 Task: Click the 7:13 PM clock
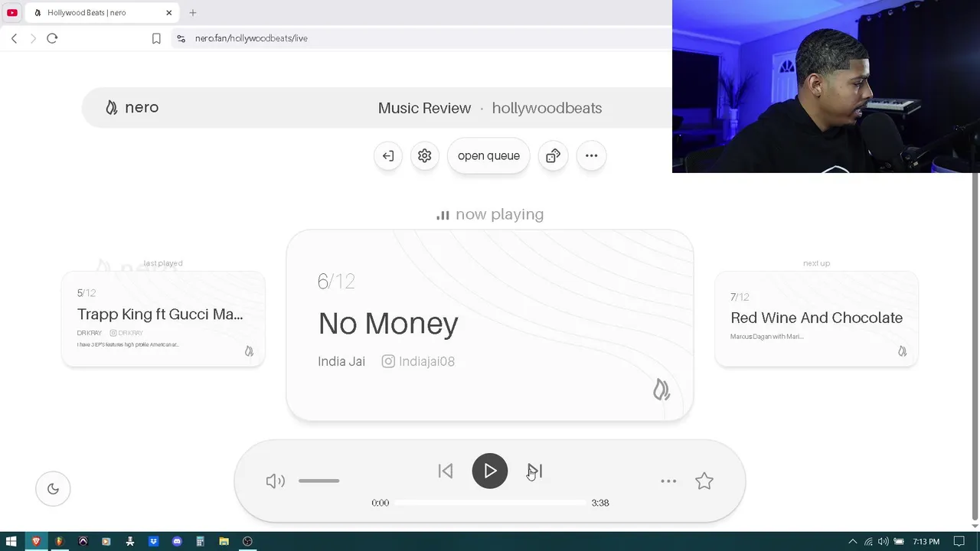pyautogui.click(x=926, y=542)
